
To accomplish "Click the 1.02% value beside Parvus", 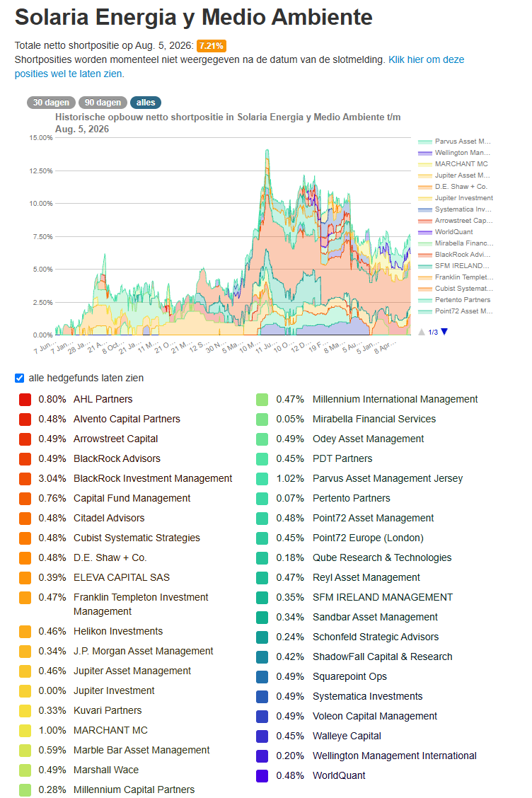I will [x=289, y=479].
